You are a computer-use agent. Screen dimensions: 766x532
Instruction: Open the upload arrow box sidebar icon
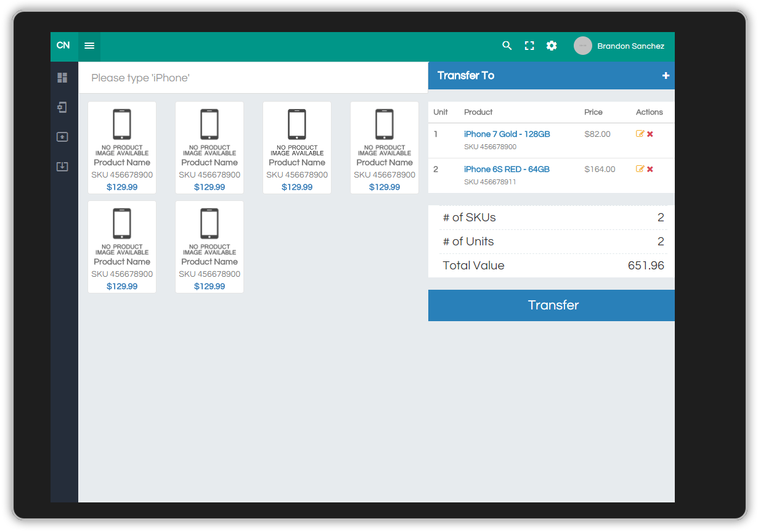point(62,137)
